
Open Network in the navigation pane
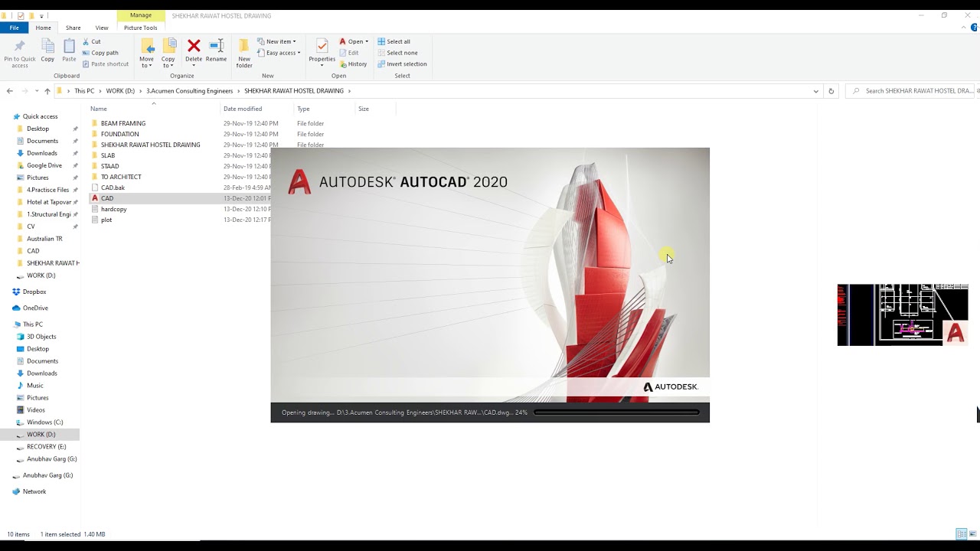(x=34, y=491)
